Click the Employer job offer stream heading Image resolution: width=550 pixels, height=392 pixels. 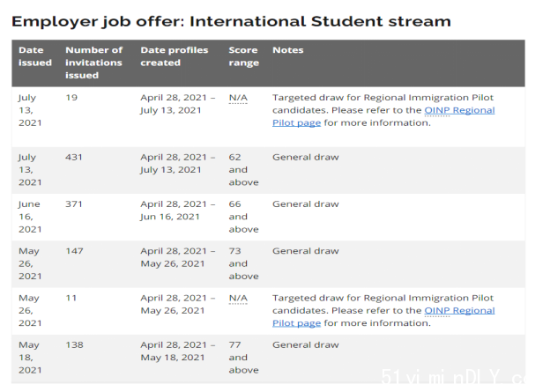231,21
